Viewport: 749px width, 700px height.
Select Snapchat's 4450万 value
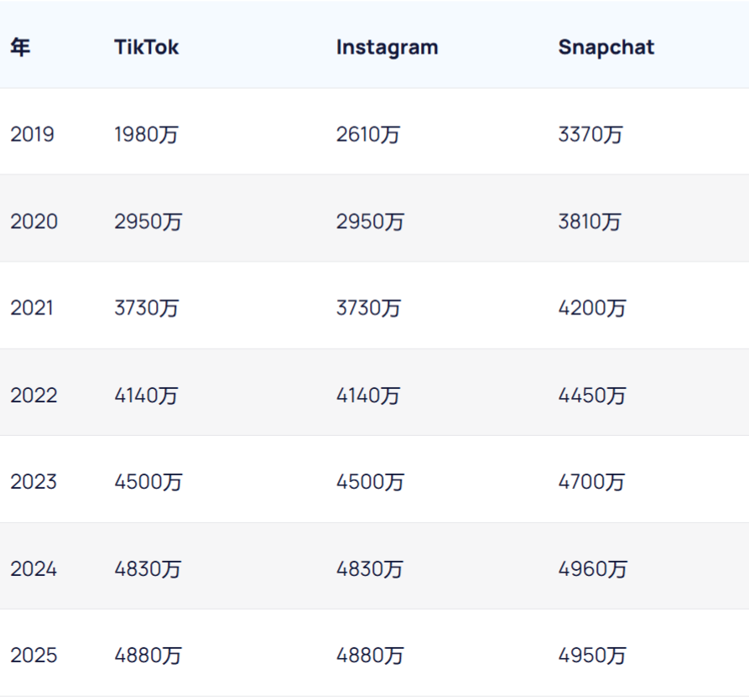click(x=592, y=395)
